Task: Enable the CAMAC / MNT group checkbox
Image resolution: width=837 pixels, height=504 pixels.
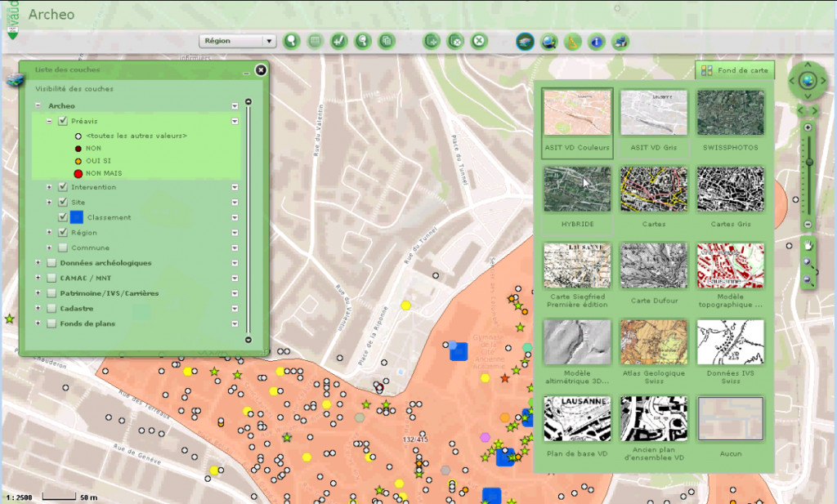Action: coord(51,278)
